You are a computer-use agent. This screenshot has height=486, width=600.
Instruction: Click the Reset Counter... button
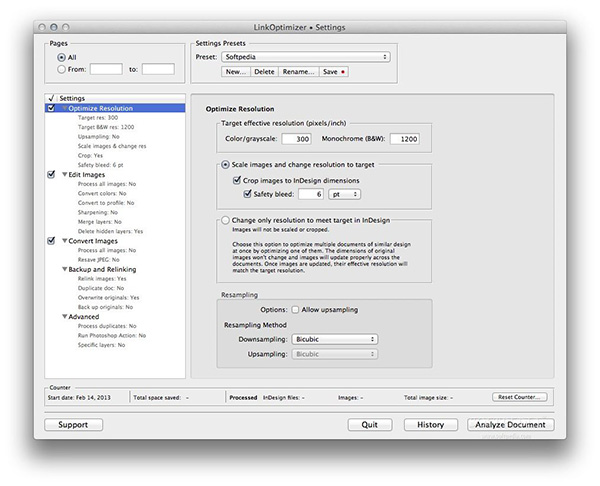click(520, 397)
